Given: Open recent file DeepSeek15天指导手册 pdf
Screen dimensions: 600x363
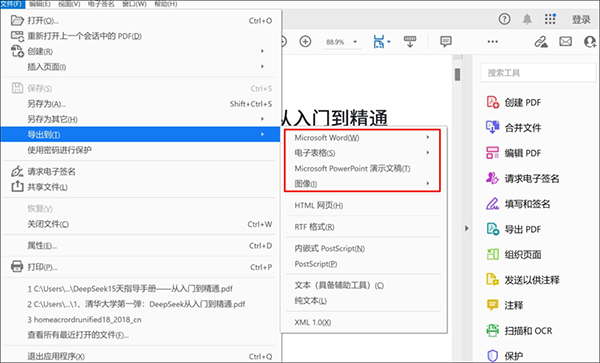Looking at the screenshot, I should [x=130, y=288].
